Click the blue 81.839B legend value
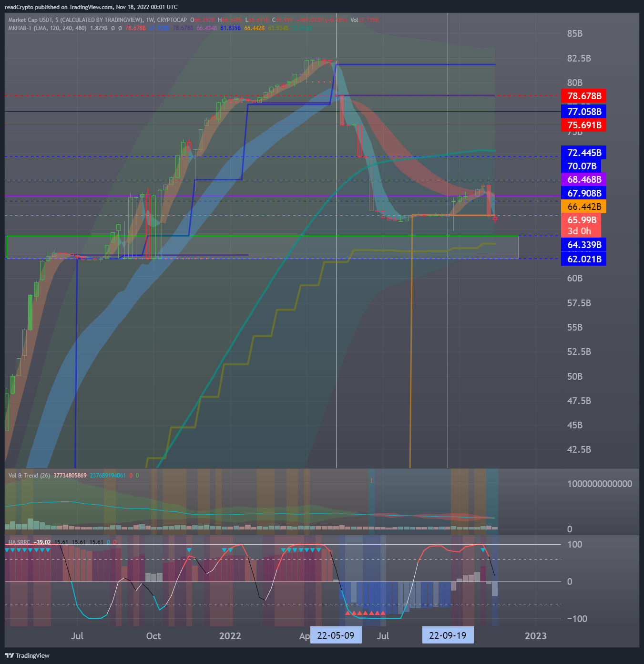This screenshot has height=664, width=644. (x=230, y=28)
